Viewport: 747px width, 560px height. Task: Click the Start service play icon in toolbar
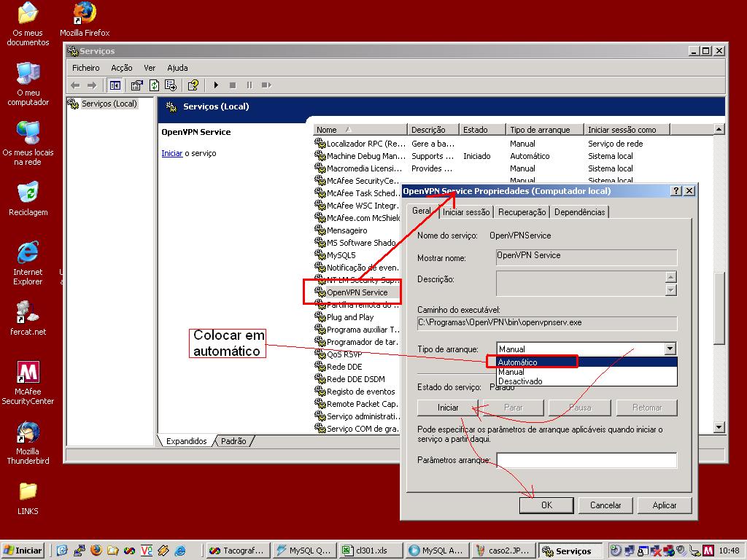(216, 85)
